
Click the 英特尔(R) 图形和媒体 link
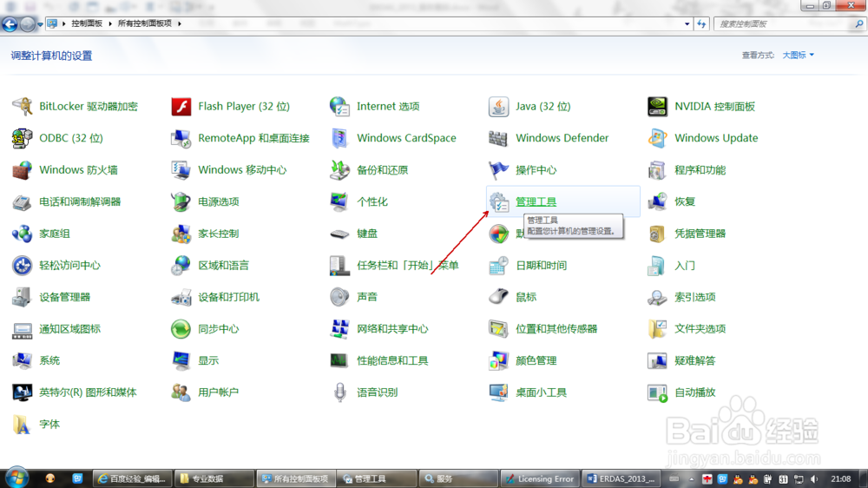pyautogui.click(x=88, y=392)
